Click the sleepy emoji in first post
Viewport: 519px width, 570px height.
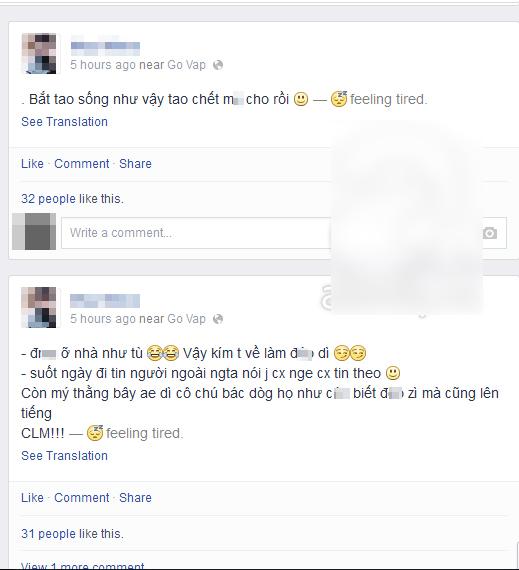(339, 99)
